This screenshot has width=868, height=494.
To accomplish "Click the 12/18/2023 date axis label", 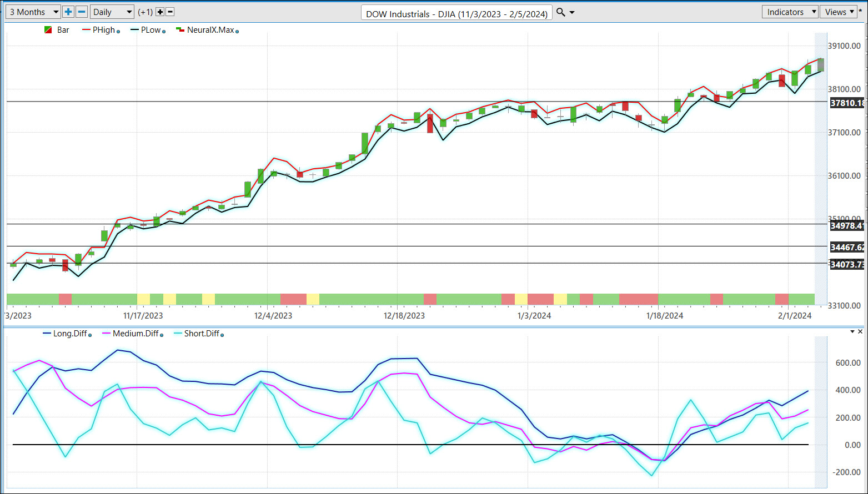I will pos(404,316).
